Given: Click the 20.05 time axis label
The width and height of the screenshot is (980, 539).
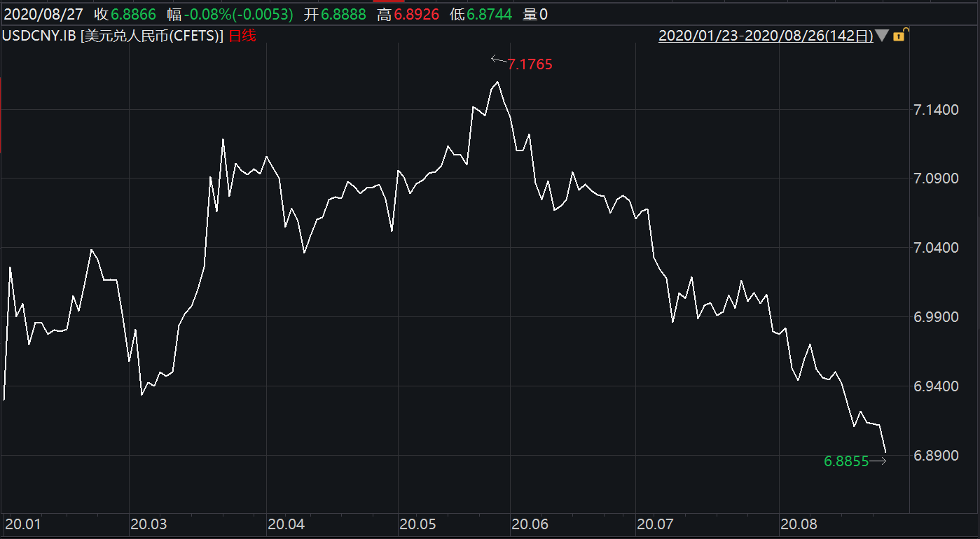Looking at the screenshot, I should coord(418,524).
